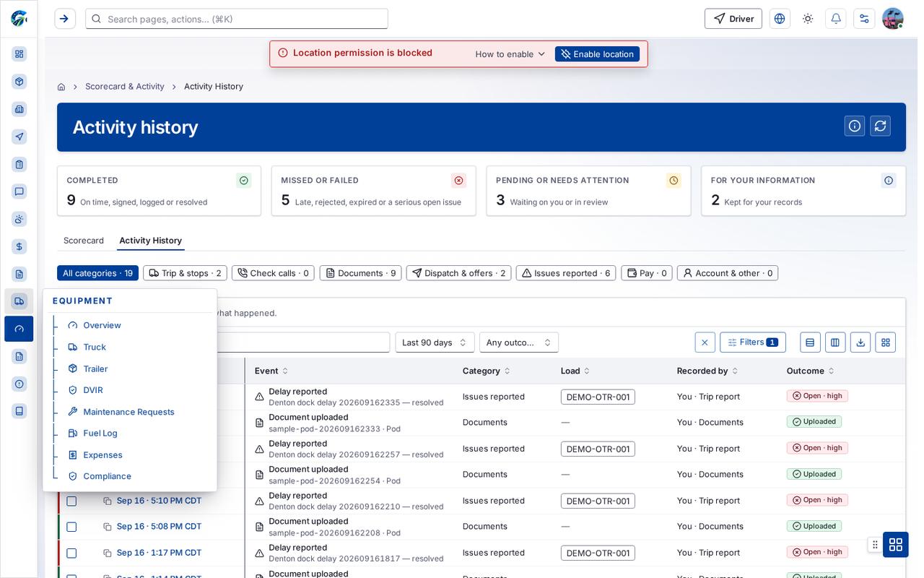Click DEMO-OTR-001 load in first row
The width and height of the screenshot is (924, 578).
pos(598,397)
